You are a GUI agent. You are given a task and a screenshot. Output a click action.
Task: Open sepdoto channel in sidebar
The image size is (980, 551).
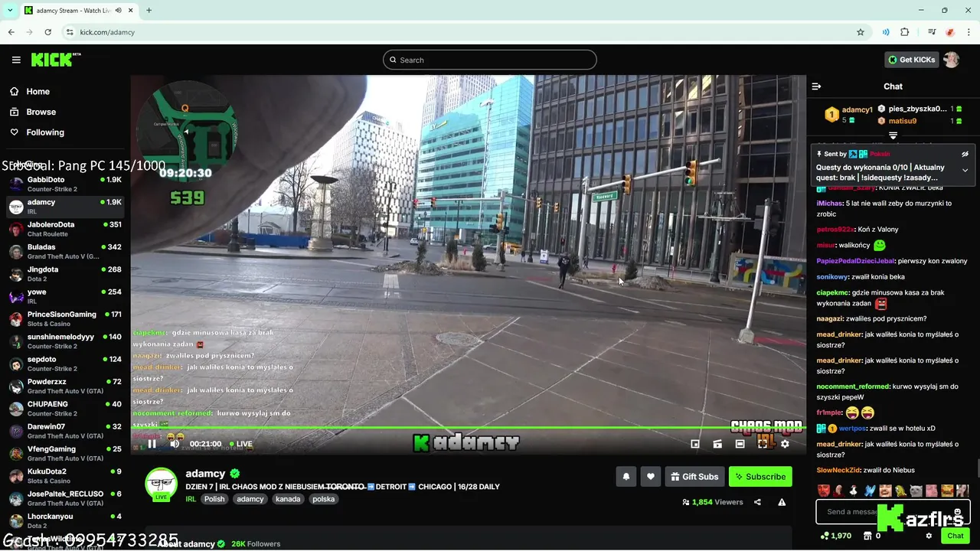pyautogui.click(x=65, y=364)
